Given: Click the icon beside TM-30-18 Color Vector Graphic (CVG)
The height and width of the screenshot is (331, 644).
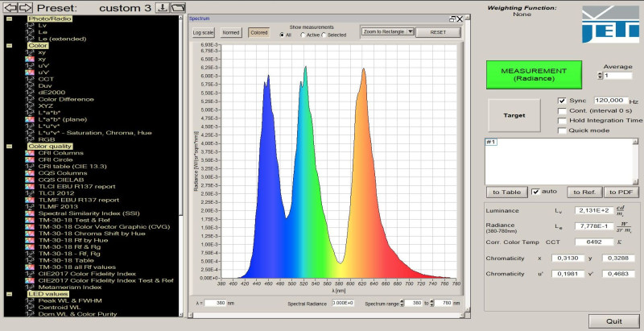Looking at the screenshot, I should (x=30, y=226).
